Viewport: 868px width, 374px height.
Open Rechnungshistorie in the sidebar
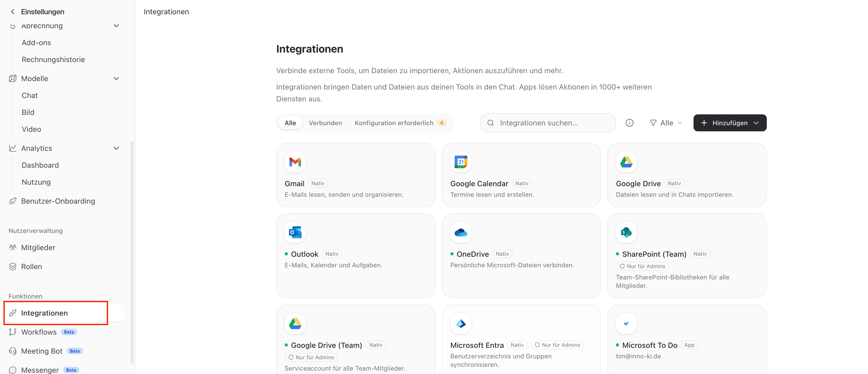tap(53, 60)
